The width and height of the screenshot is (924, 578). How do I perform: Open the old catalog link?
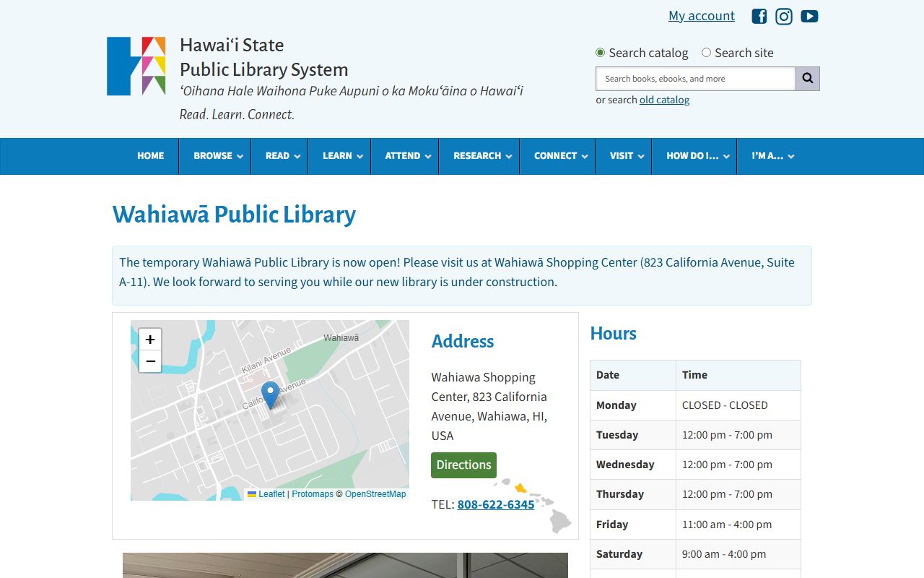(x=664, y=100)
